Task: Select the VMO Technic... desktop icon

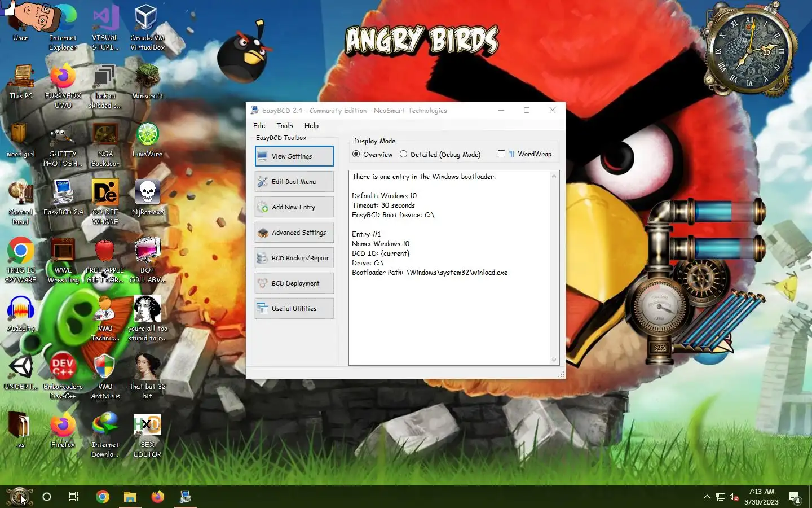Action: pyautogui.click(x=105, y=319)
